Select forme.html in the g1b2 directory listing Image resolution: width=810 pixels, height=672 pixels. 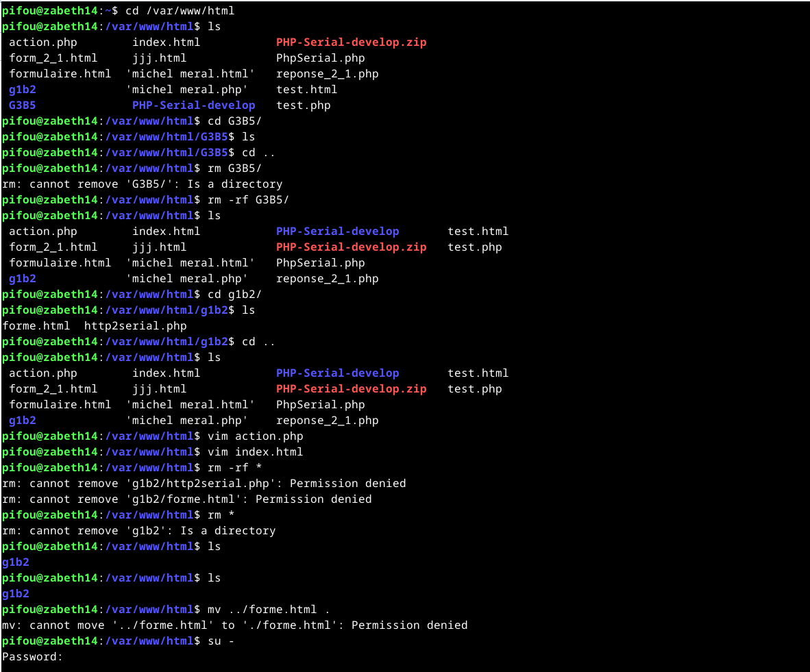pyautogui.click(x=36, y=326)
